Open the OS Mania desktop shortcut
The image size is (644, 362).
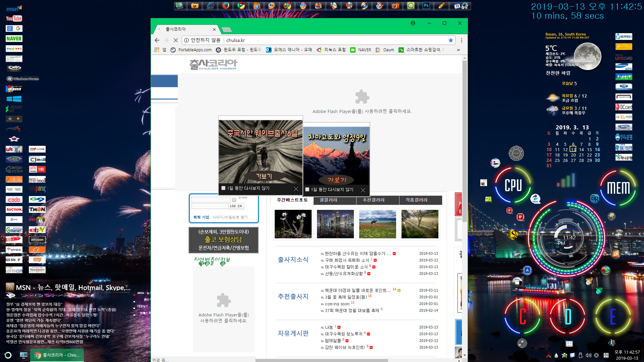pyautogui.click(x=14, y=89)
